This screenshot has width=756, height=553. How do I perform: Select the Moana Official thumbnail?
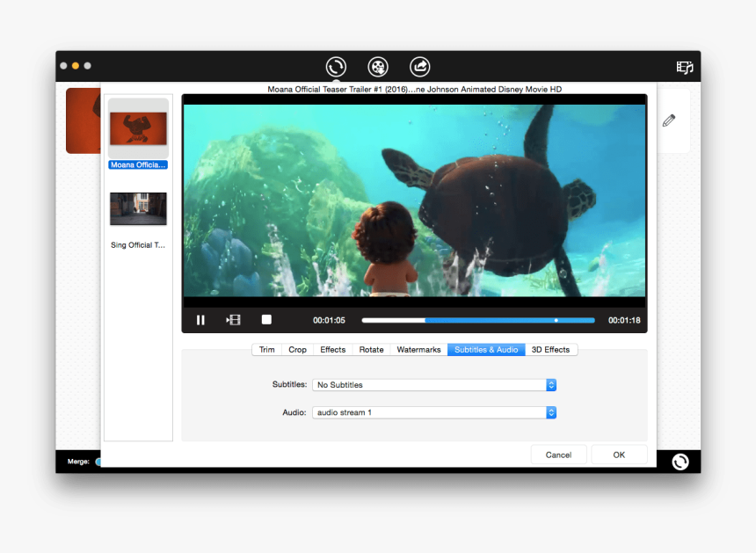[x=137, y=128]
